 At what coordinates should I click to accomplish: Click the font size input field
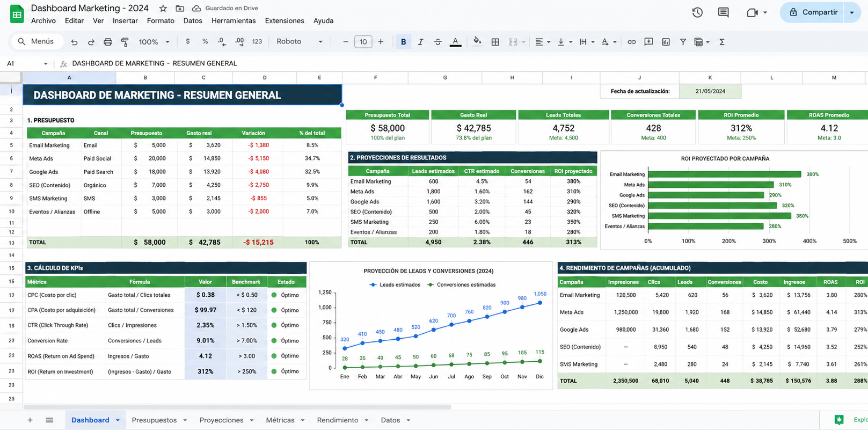point(363,42)
